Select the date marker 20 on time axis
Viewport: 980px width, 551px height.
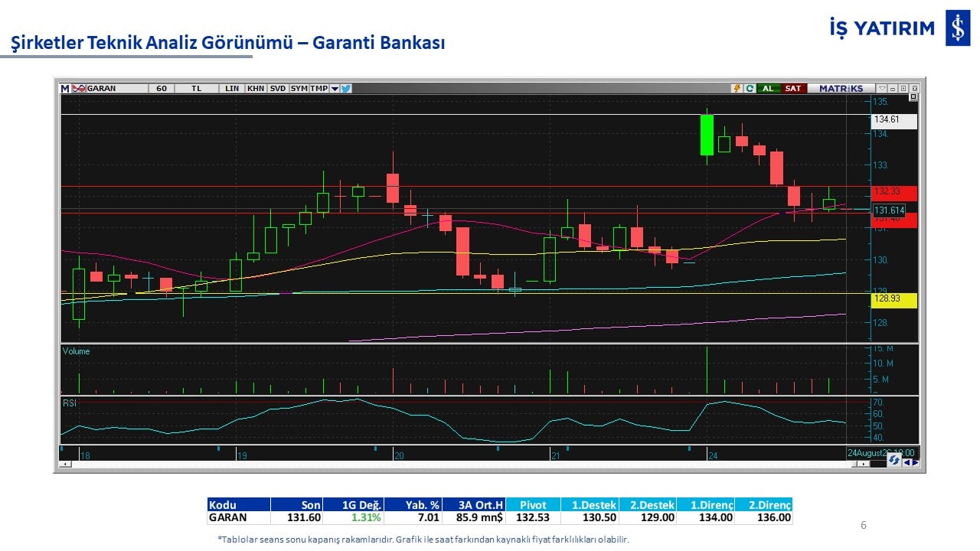click(399, 455)
